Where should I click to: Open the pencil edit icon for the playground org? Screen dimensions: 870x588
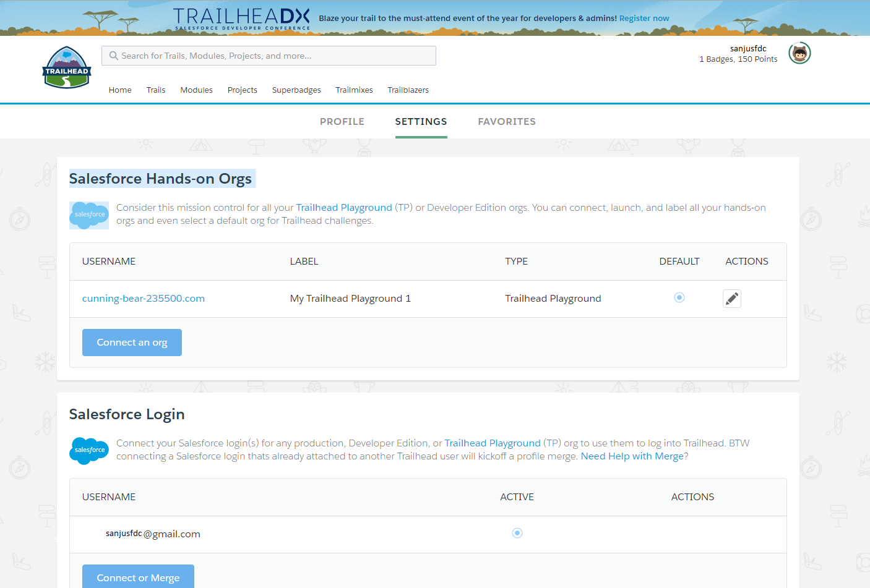[731, 298]
